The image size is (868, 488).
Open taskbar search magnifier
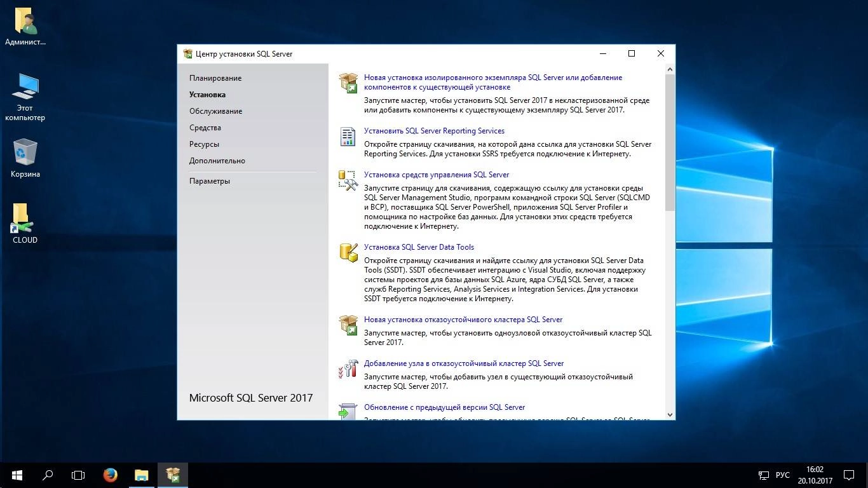48,475
